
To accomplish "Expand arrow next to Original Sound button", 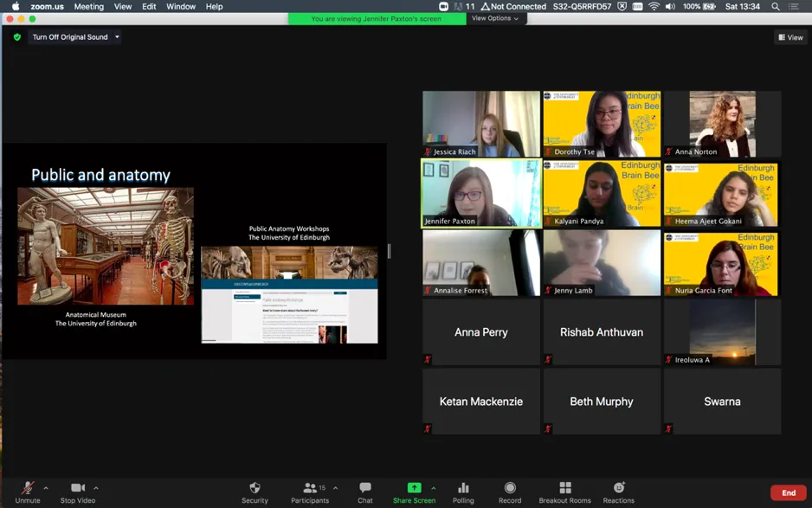I will coord(117,37).
